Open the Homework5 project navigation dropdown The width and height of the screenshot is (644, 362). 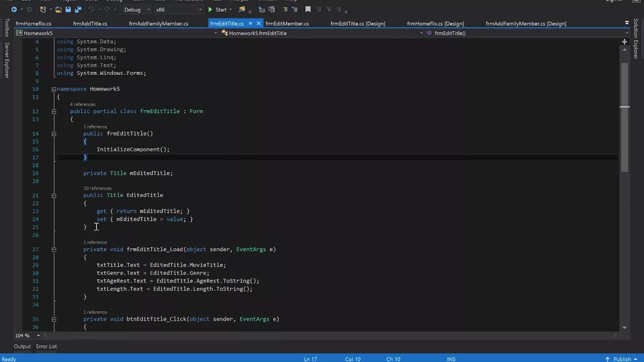pyautogui.click(x=117, y=33)
